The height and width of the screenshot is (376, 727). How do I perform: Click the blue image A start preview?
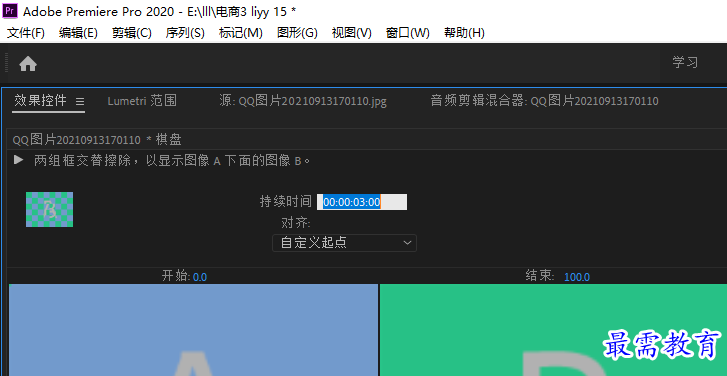point(193,330)
